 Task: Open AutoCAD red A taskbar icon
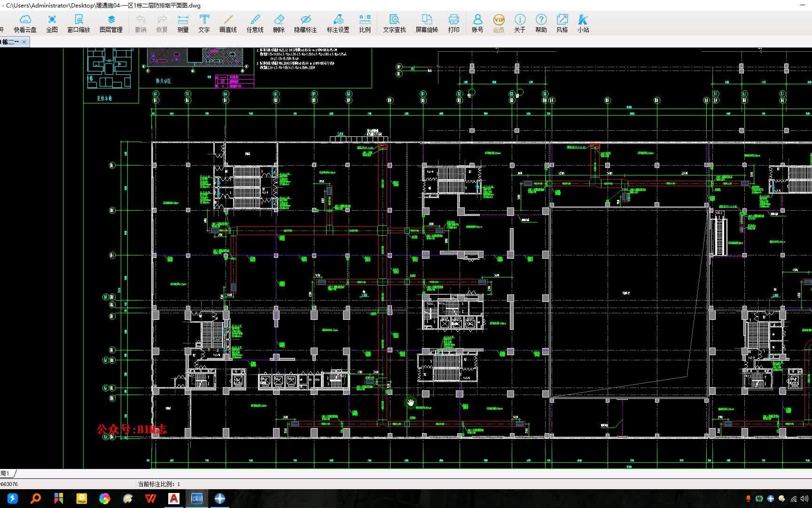coord(174,499)
